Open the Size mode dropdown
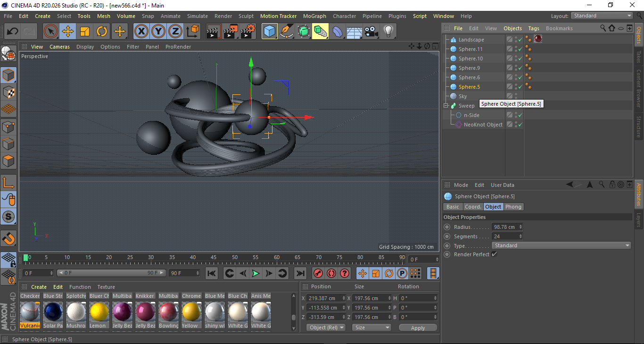 pos(372,327)
